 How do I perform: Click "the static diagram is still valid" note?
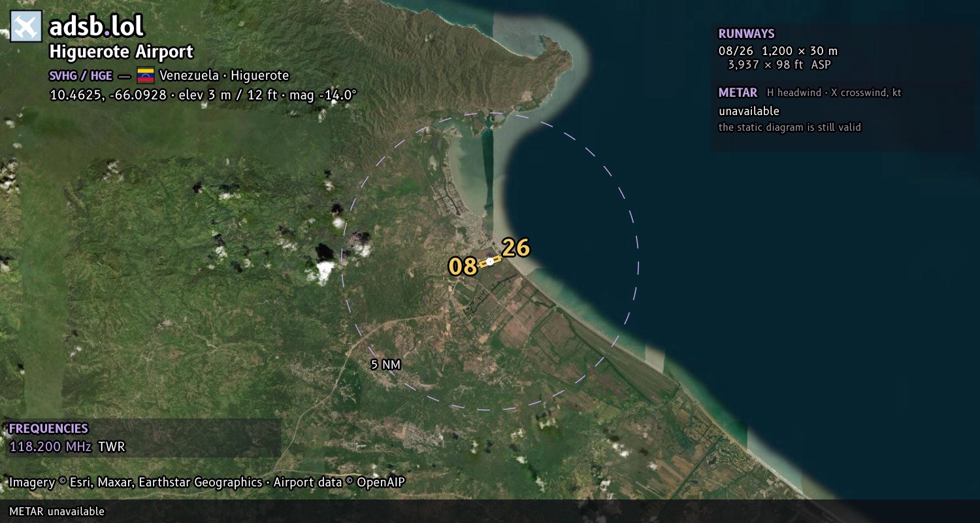click(x=790, y=127)
